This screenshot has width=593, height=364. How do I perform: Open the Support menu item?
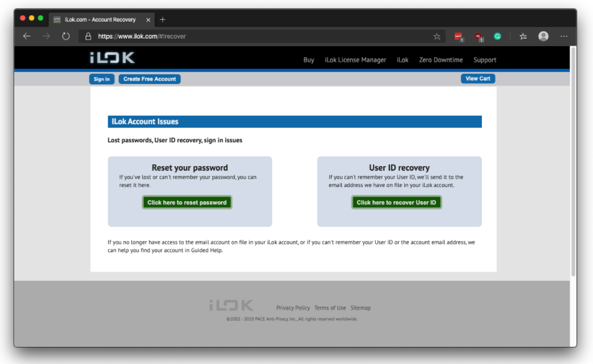(x=485, y=60)
